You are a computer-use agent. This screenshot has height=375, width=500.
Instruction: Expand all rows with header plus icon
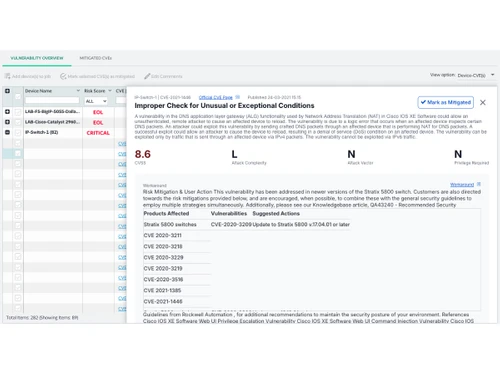tap(7, 91)
